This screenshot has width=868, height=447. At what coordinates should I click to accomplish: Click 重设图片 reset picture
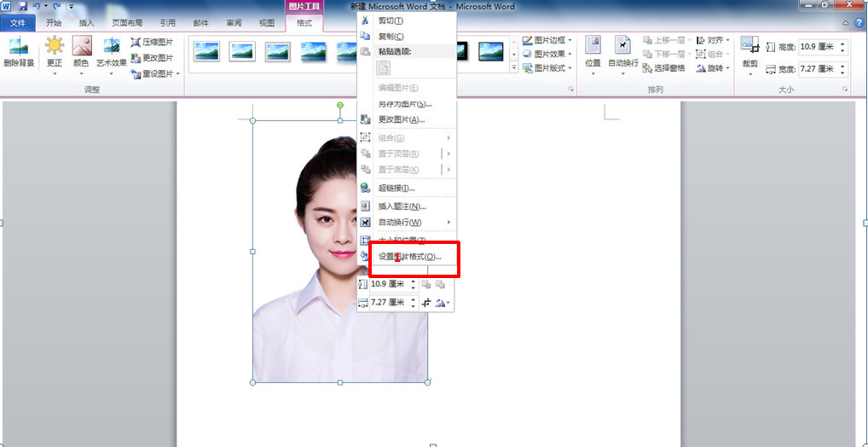(x=152, y=73)
